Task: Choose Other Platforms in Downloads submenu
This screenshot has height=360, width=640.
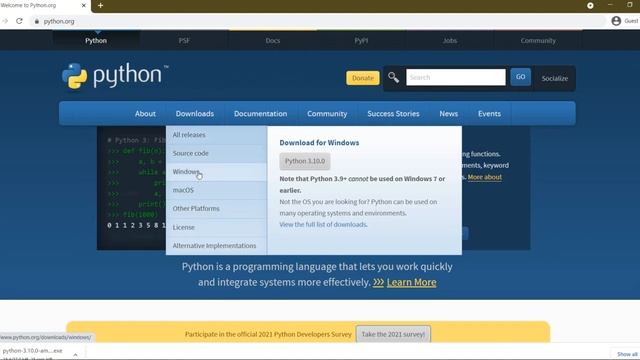Action: pos(216,209)
